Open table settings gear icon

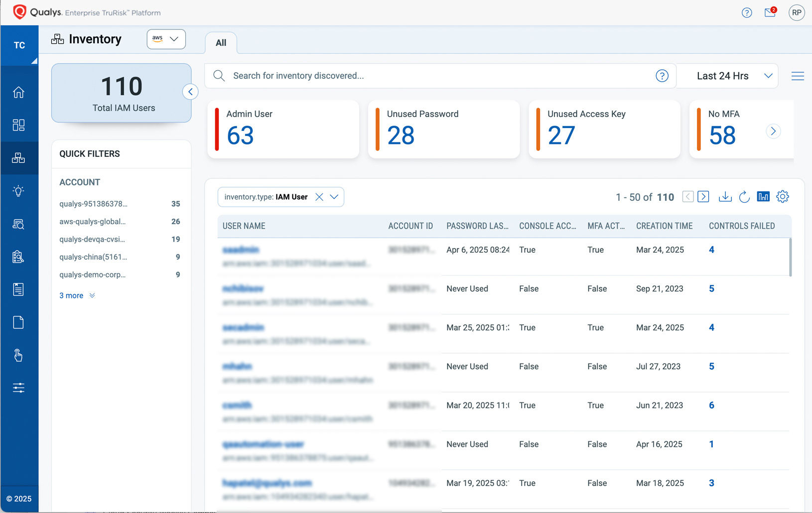[783, 197]
